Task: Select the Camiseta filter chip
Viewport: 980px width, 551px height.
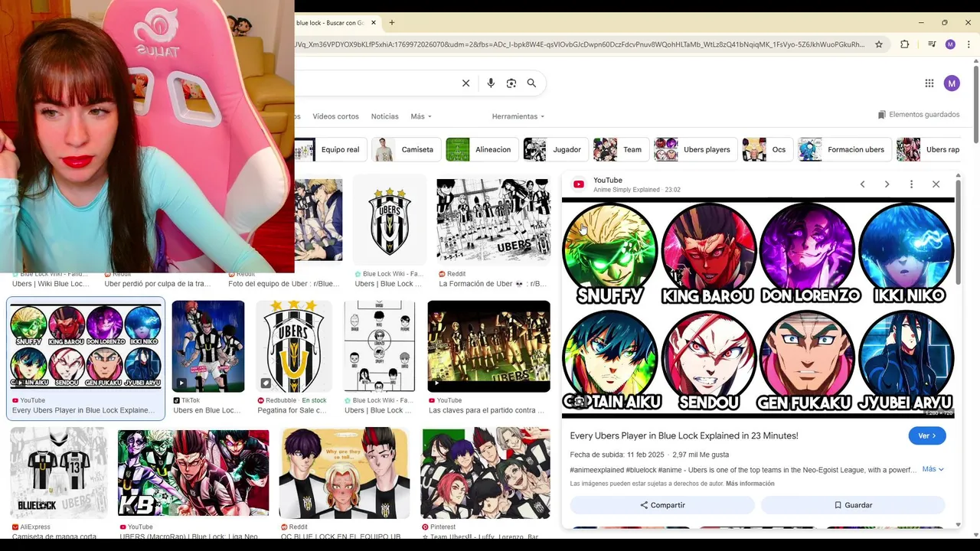Action: [406, 150]
